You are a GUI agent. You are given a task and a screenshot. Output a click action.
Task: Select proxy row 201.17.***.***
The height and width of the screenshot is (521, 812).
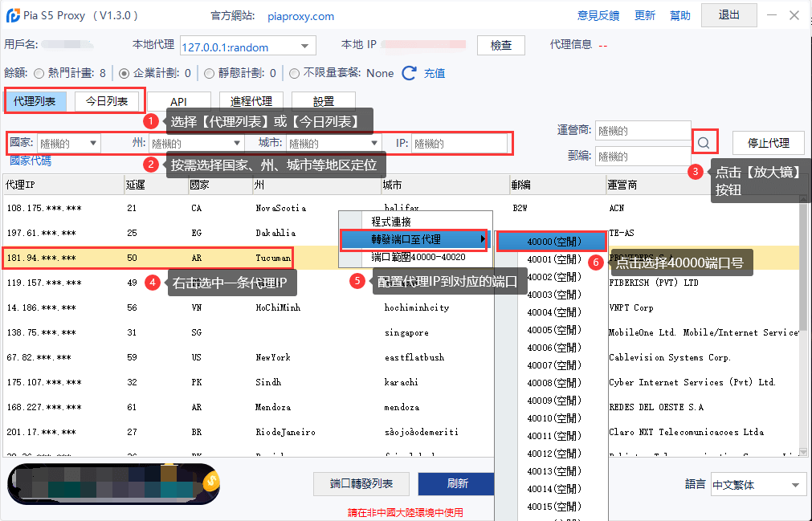pyautogui.click(x=402, y=432)
